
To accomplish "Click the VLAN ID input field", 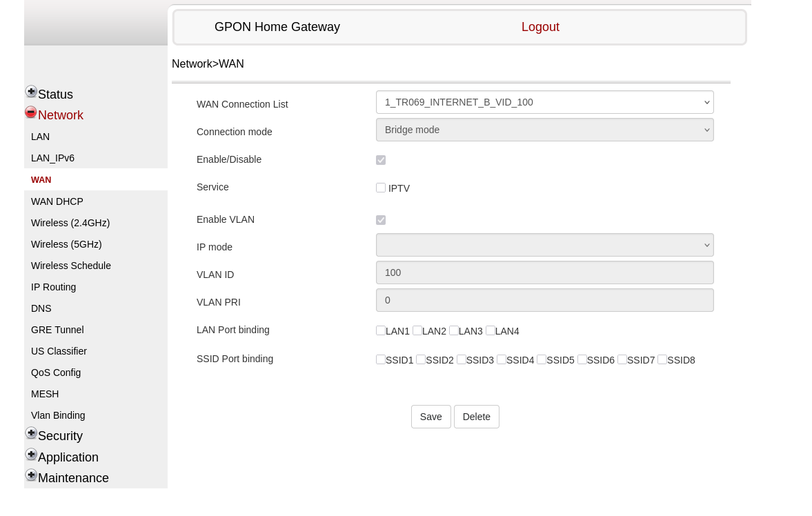I will [544, 272].
